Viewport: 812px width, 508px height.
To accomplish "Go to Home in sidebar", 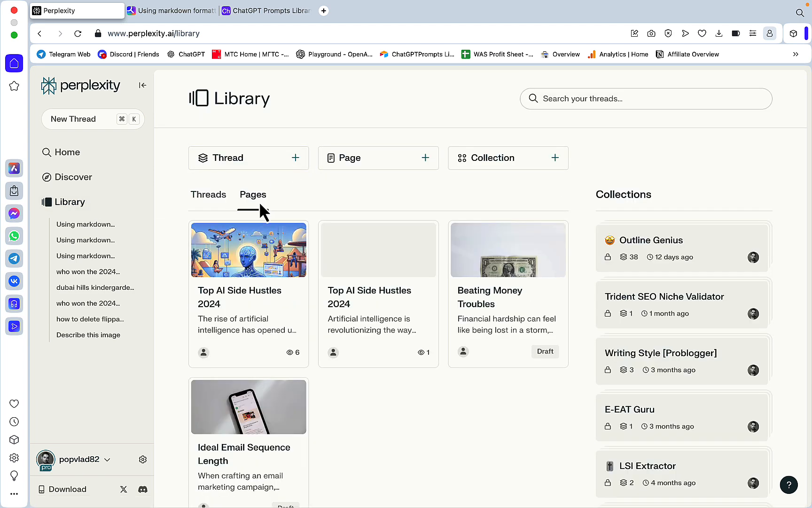I will point(61,152).
